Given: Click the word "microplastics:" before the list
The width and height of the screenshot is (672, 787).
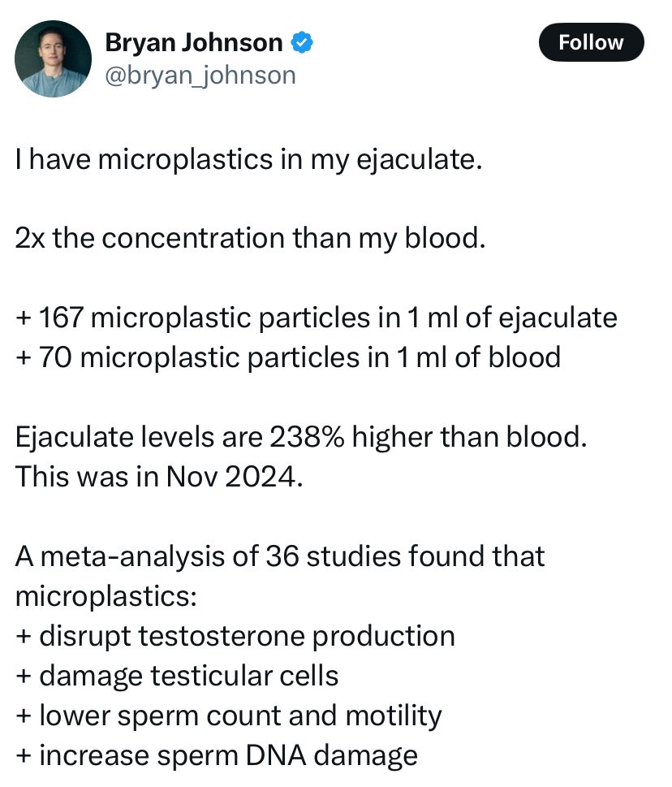Looking at the screenshot, I should pos(106,595).
